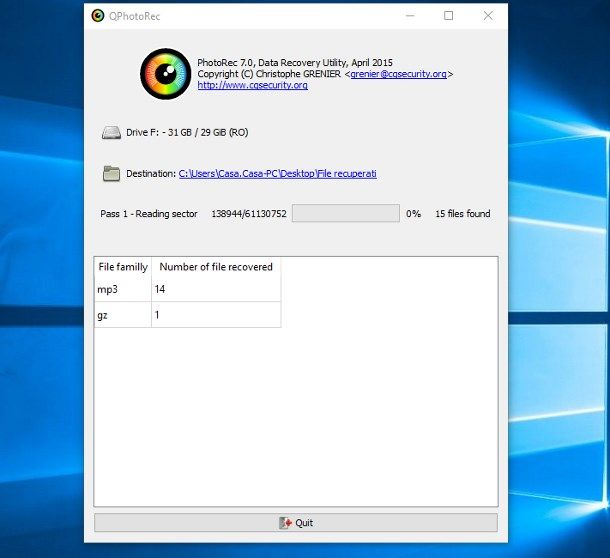Viewport: 610px width, 558px height.
Task: Select the cell showing 1 recovered file
Action: pos(216,315)
